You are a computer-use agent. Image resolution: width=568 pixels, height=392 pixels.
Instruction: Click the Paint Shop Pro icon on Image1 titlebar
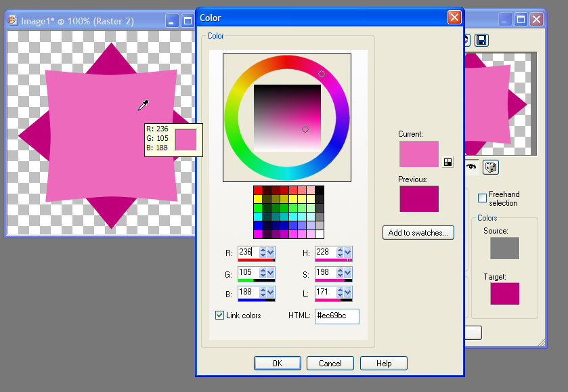[12, 20]
